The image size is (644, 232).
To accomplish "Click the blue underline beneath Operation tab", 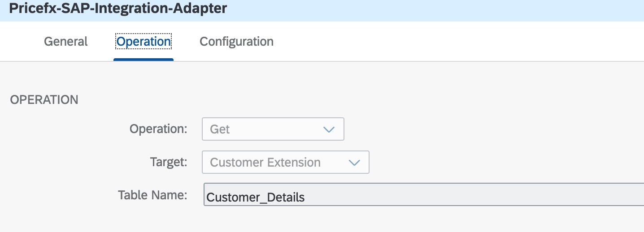I will 144,60.
